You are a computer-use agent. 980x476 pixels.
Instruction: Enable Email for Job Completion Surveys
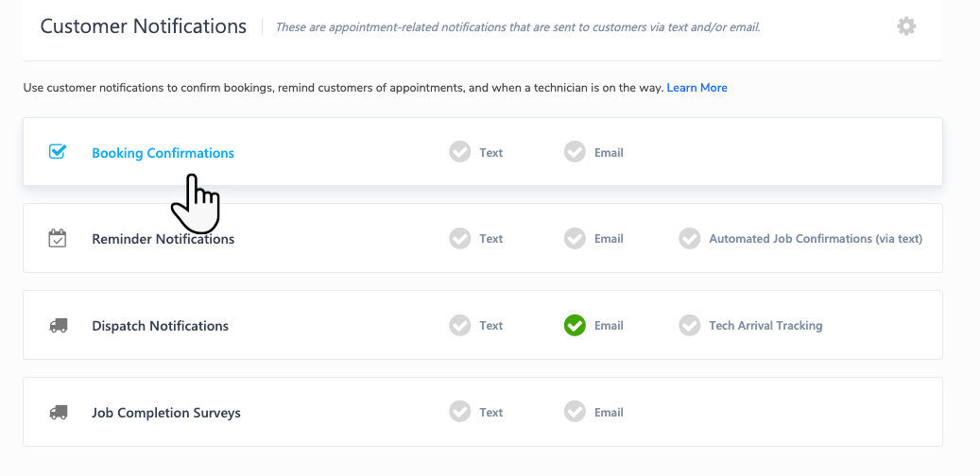[x=575, y=412]
